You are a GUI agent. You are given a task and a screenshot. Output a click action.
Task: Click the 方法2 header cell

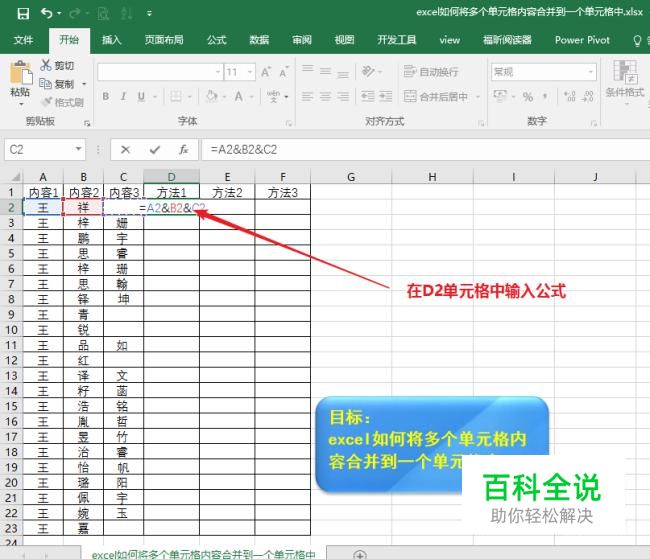tap(227, 192)
